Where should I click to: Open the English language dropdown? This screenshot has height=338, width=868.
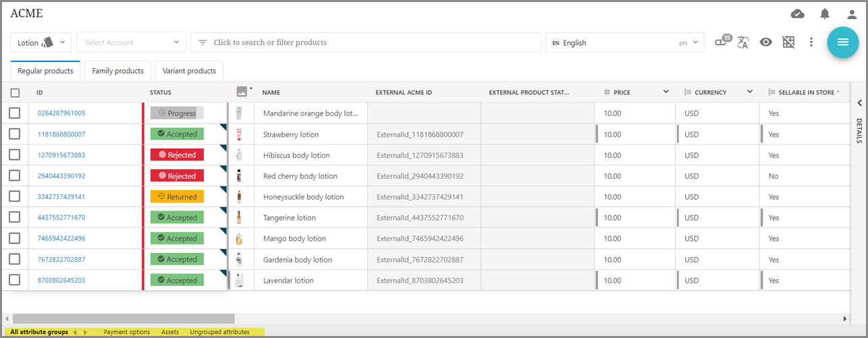[x=624, y=43]
